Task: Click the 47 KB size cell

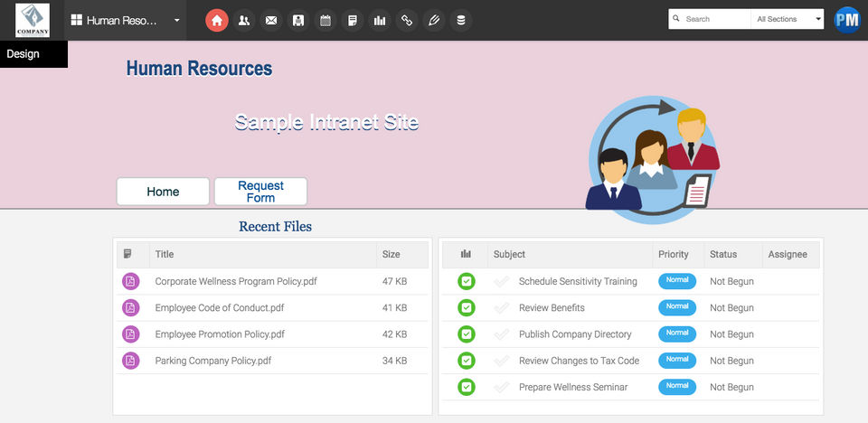Action: (394, 281)
